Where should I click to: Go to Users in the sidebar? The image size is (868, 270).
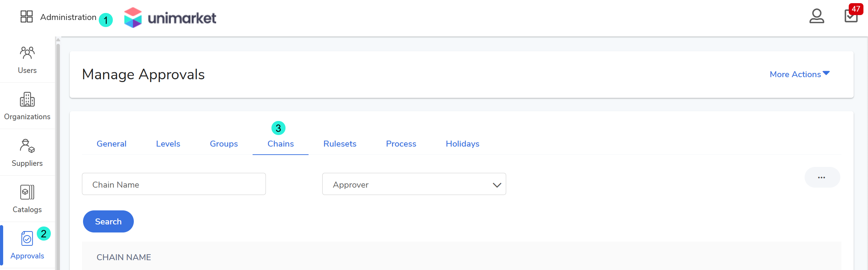click(x=27, y=60)
